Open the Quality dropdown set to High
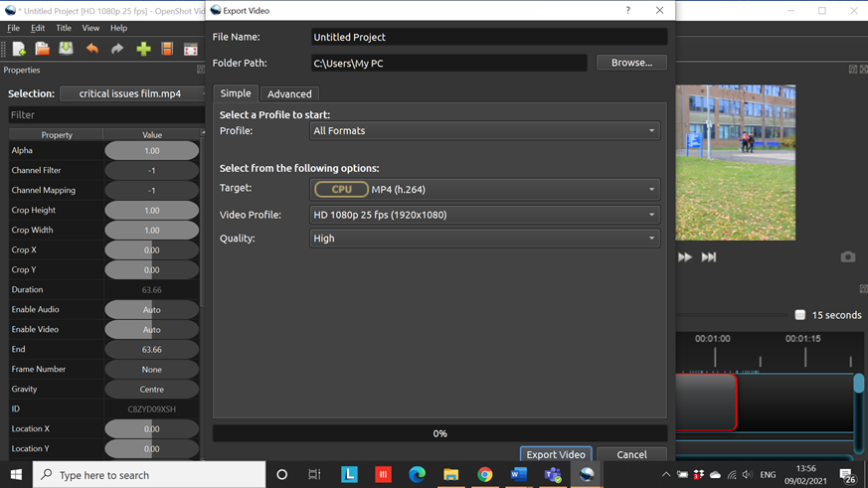Viewport: 868px width, 488px height. tap(484, 239)
